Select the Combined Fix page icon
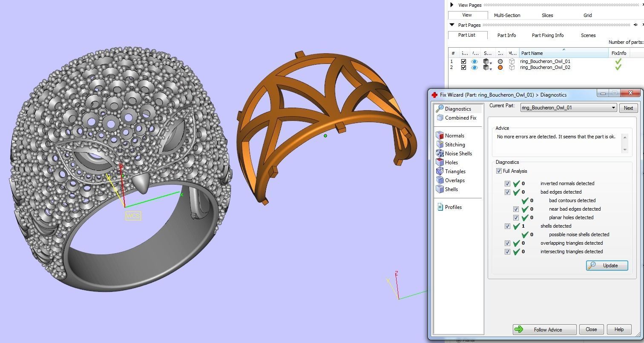 coord(440,118)
